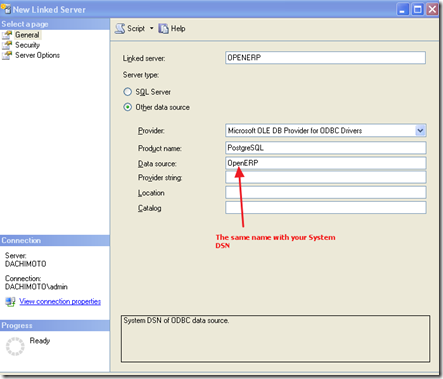The image size is (443, 379).
Task: Click the Ready status text
Action: point(40,341)
